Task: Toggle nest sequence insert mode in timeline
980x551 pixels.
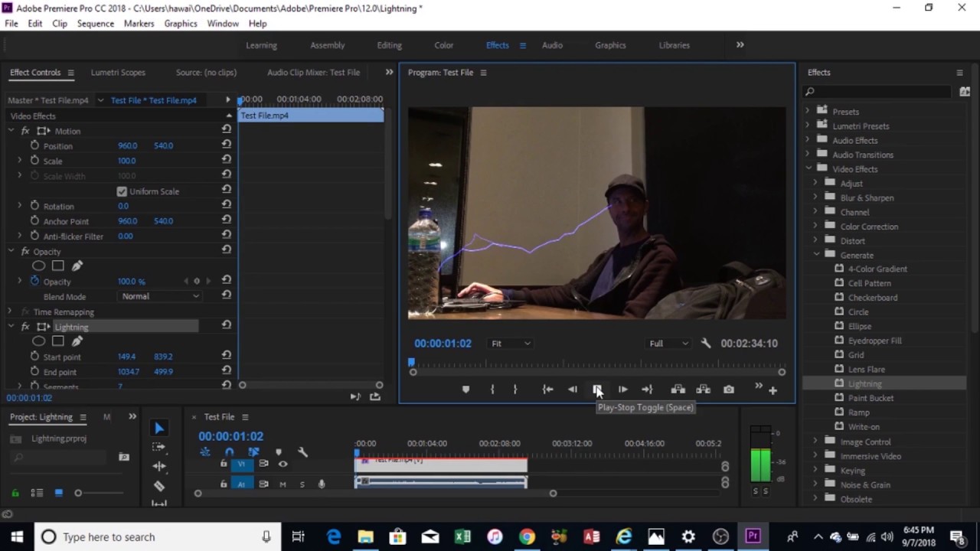Action: click(205, 452)
